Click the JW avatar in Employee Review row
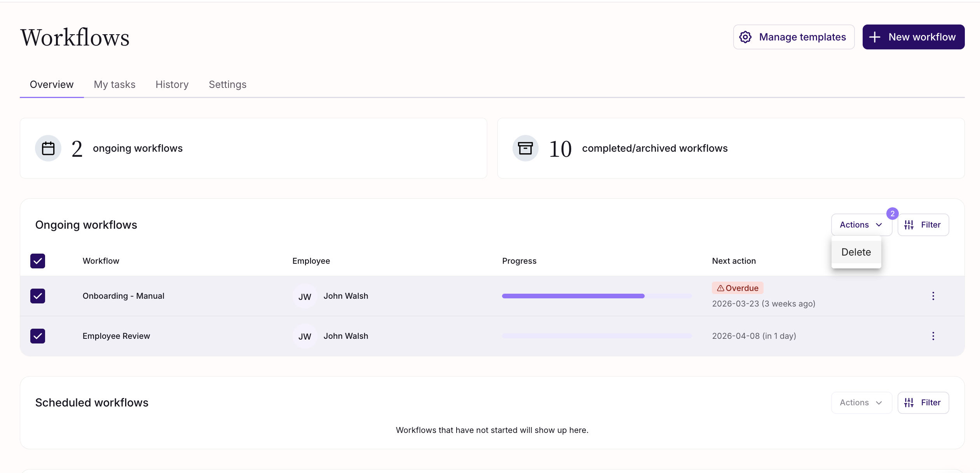Viewport: 980px width, 473px height. coord(305,336)
